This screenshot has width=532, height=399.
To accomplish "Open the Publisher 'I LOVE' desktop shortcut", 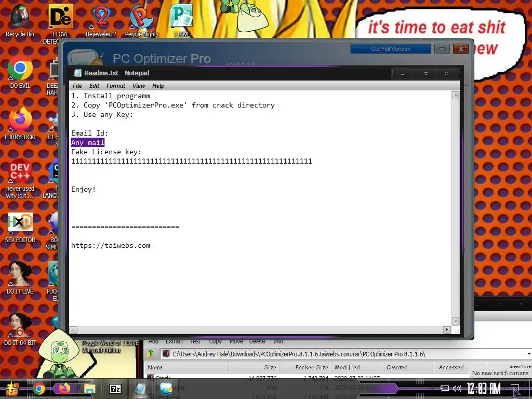I will [182, 20].
